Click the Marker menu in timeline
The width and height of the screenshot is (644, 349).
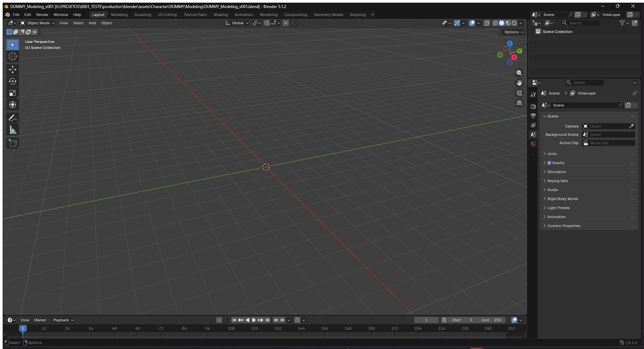[x=40, y=320]
